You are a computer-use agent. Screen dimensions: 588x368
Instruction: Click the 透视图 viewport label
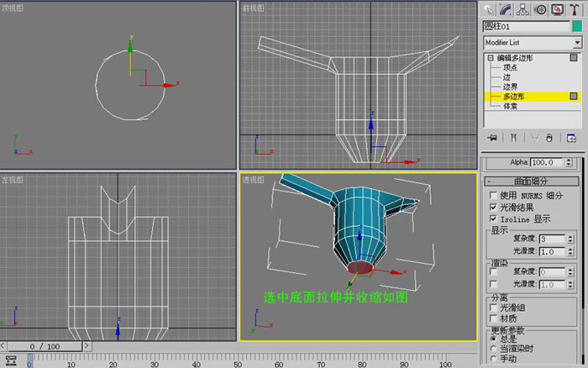[254, 180]
